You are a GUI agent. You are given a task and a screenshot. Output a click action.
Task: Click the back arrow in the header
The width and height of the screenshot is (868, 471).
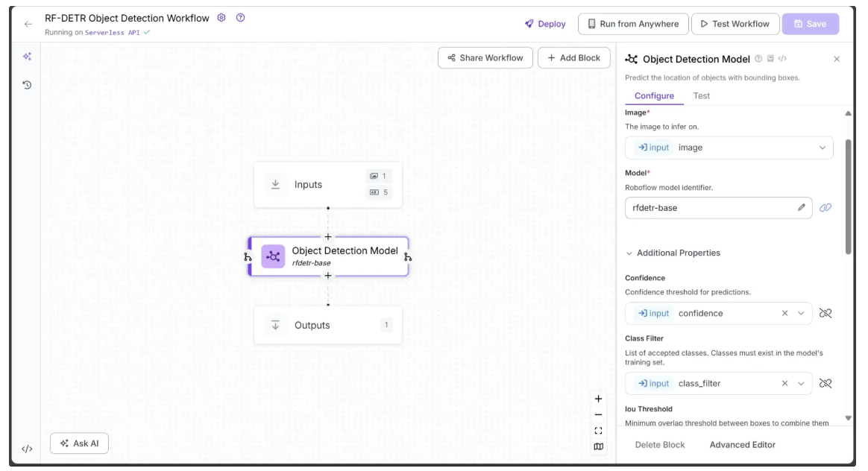28,24
